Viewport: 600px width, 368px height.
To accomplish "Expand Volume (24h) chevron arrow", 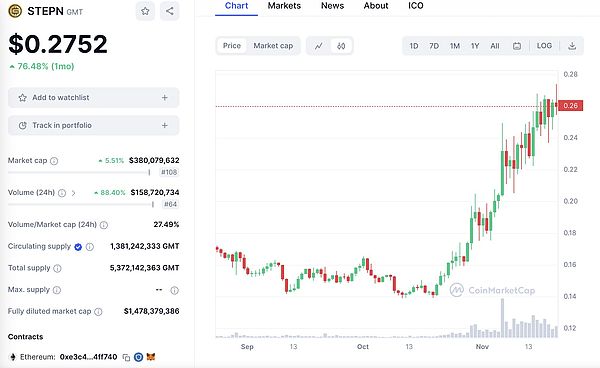I will (x=73, y=193).
